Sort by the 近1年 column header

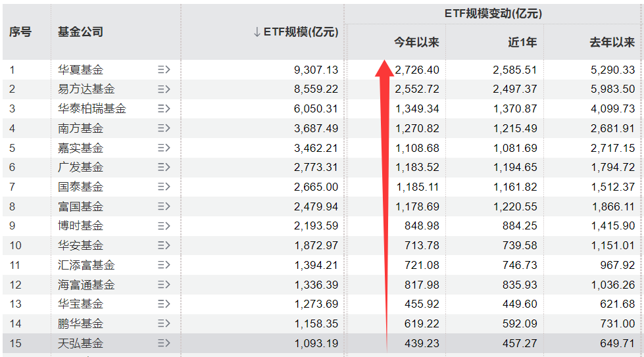coord(522,43)
